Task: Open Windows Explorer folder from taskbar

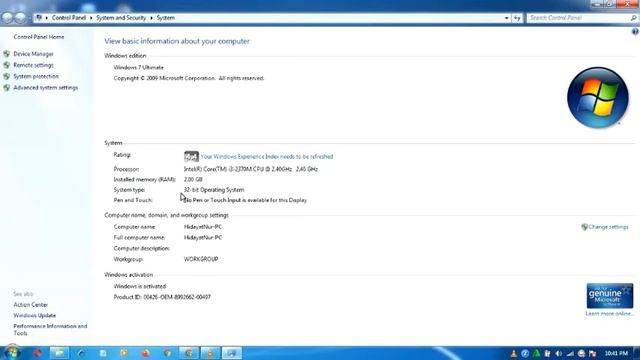Action: pos(59,353)
